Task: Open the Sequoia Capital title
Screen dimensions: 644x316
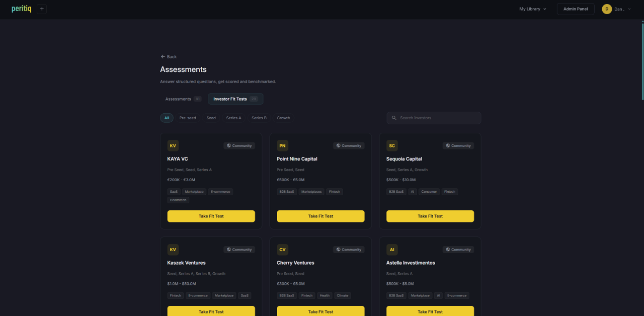Action: click(x=404, y=159)
